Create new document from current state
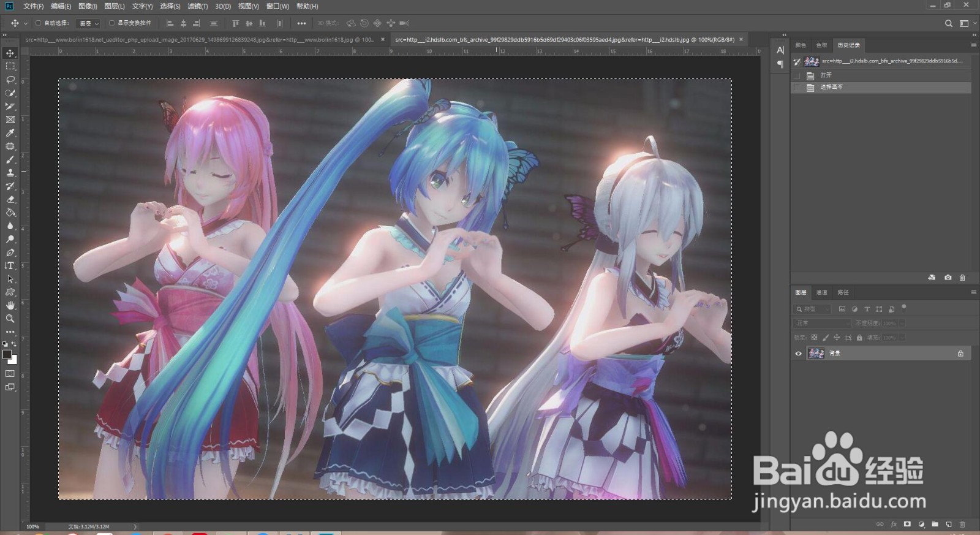Image resolution: width=980 pixels, height=535 pixels. click(x=932, y=278)
